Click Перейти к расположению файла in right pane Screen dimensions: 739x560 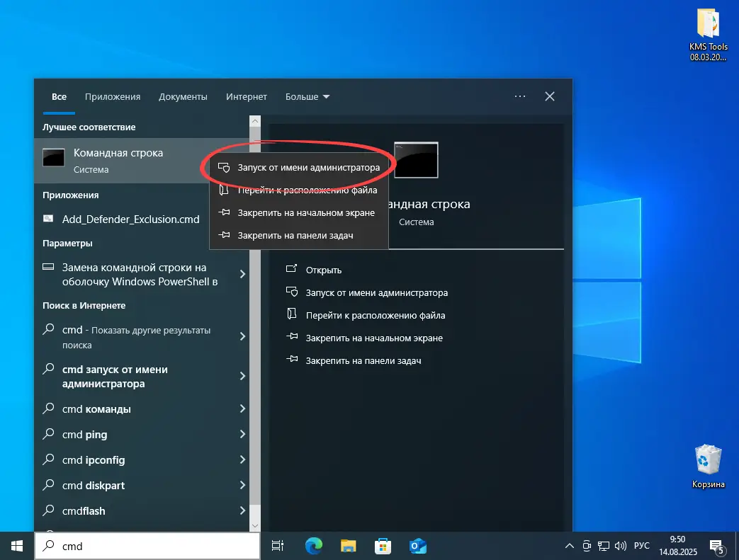point(375,315)
